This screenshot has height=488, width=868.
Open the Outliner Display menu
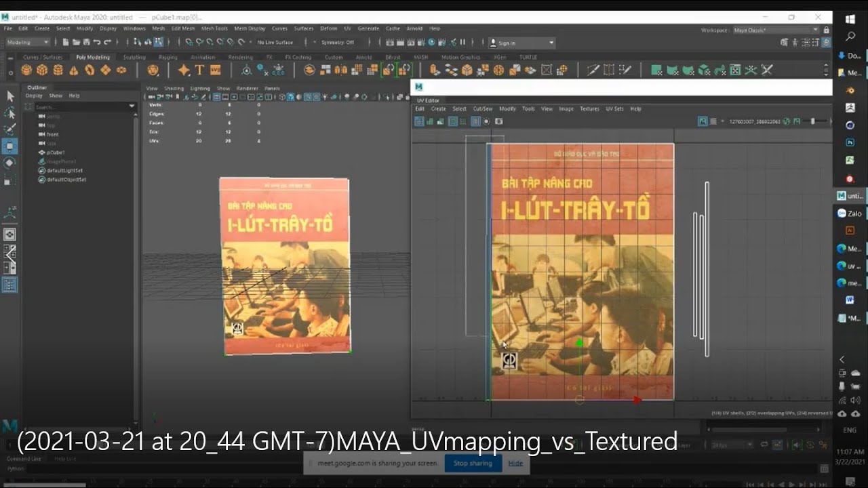(x=34, y=96)
